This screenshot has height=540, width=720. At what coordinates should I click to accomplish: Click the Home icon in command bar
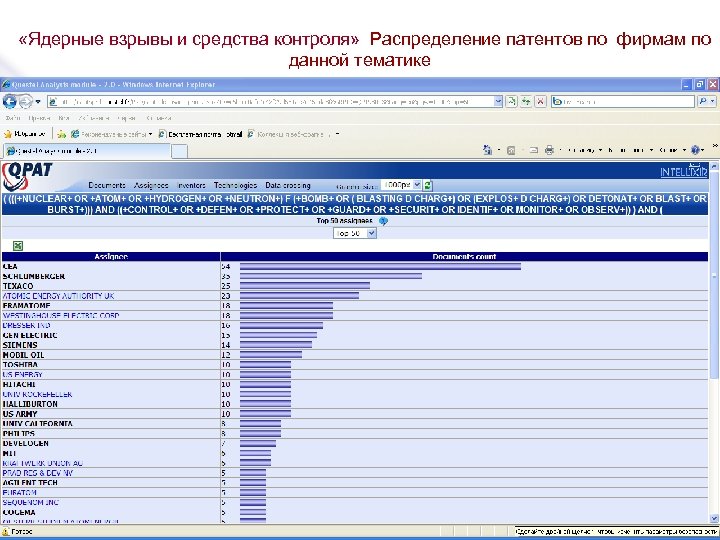point(487,150)
